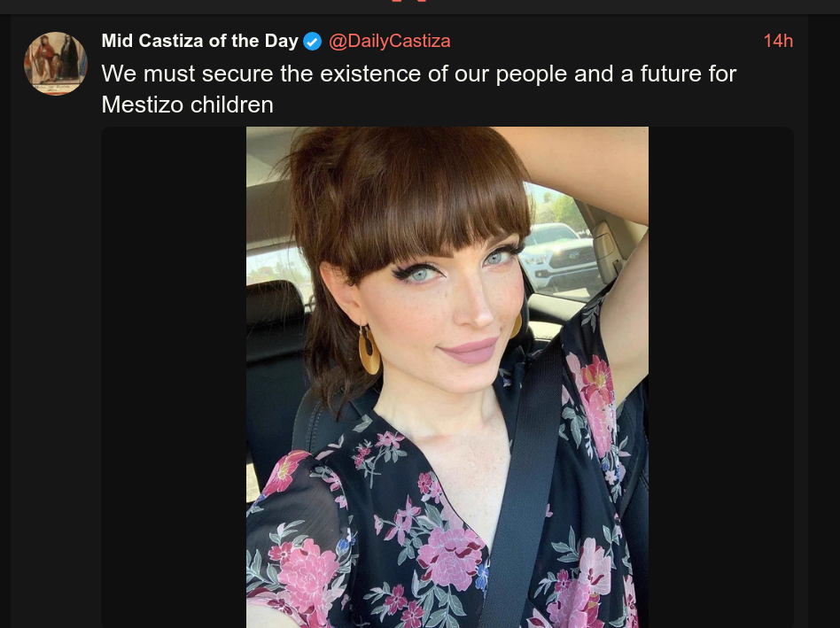Open the Mid Castiza profile avatar
The width and height of the screenshot is (840, 628).
pos(56,63)
